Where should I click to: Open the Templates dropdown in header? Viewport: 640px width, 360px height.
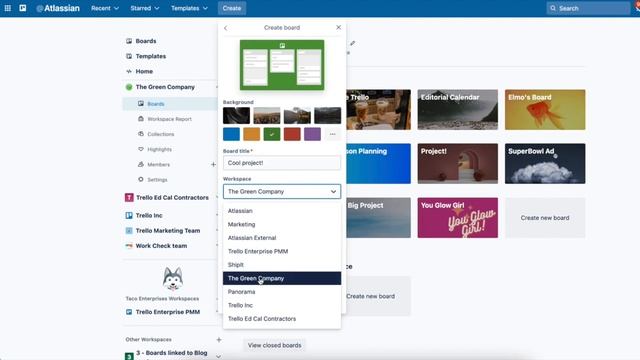tap(189, 8)
